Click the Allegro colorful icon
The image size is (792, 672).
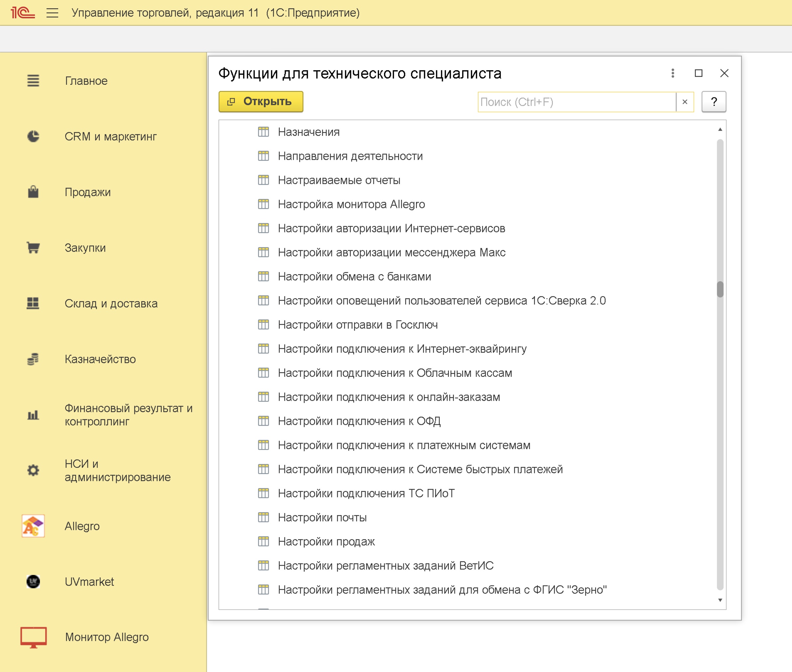33,526
